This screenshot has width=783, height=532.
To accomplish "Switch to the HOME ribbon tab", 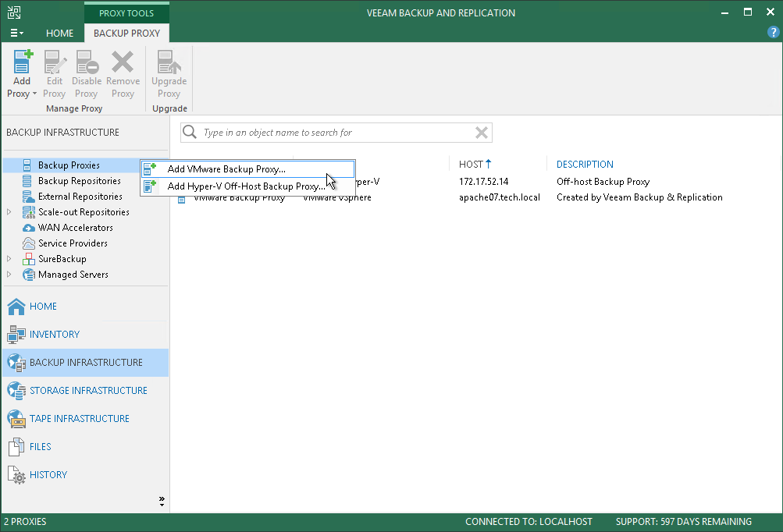I will pyautogui.click(x=59, y=33).
